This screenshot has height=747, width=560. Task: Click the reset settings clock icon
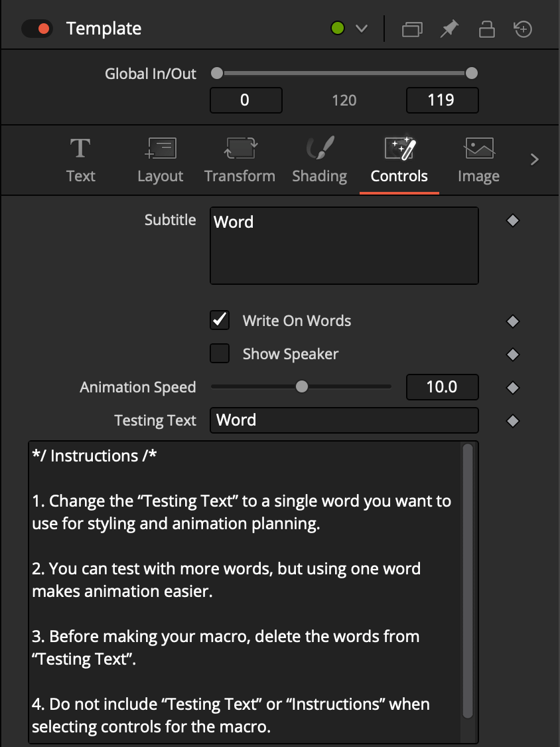pos(524,29)
